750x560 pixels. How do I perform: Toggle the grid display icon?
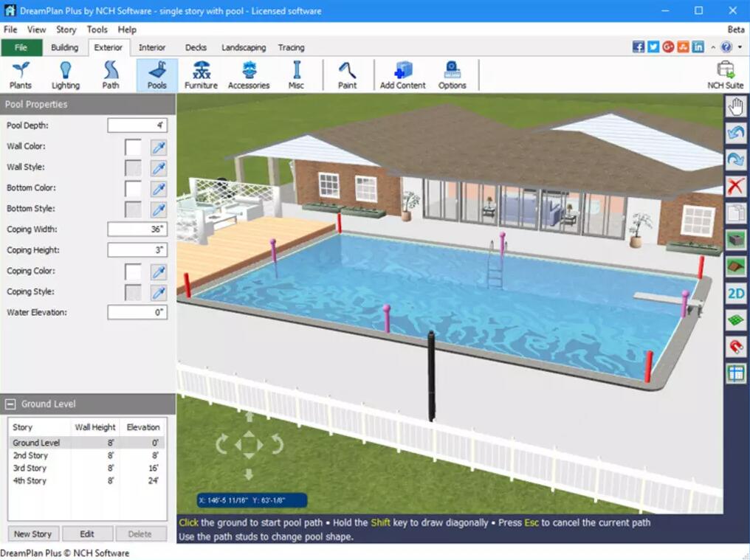[x=735, y=373]
